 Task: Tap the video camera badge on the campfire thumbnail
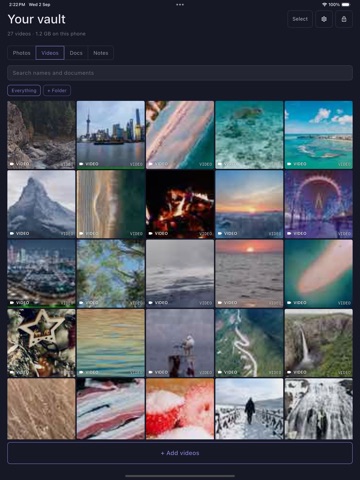click(x=158, y=233)
